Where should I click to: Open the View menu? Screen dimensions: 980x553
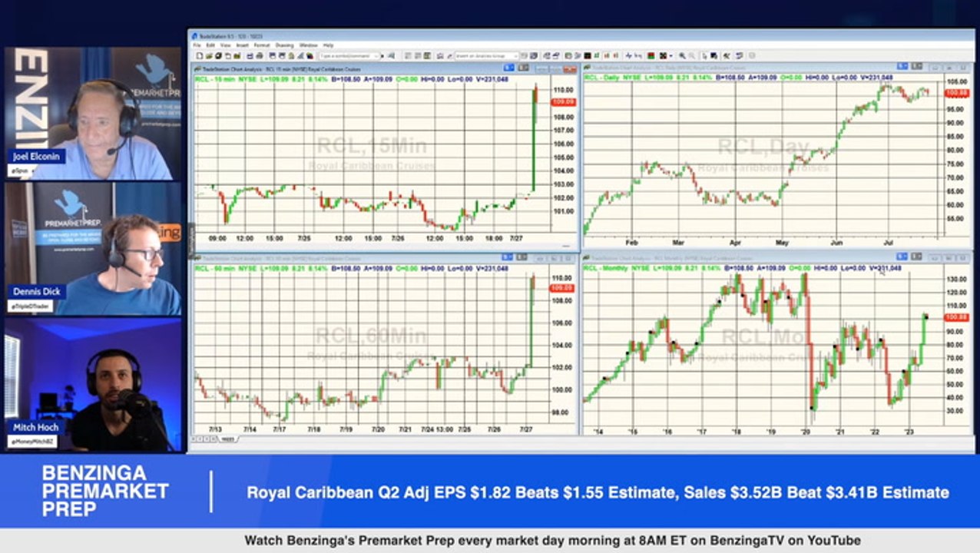click(x=225, y=45)
